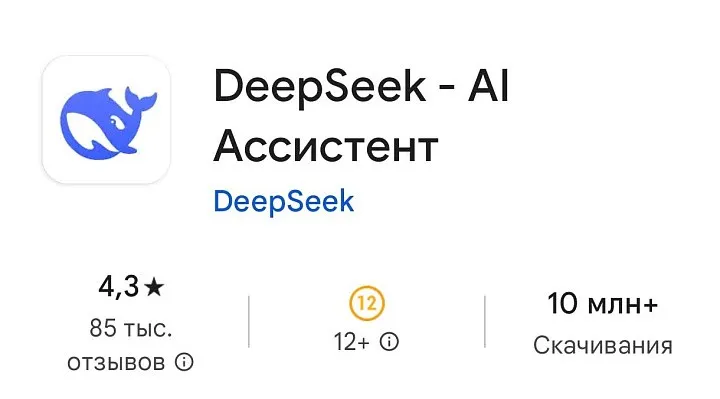Open the blue DeepSeek developer link
The height and width of the screenshot is (399, 720).
pyautogui.click(x=284, y=202)
